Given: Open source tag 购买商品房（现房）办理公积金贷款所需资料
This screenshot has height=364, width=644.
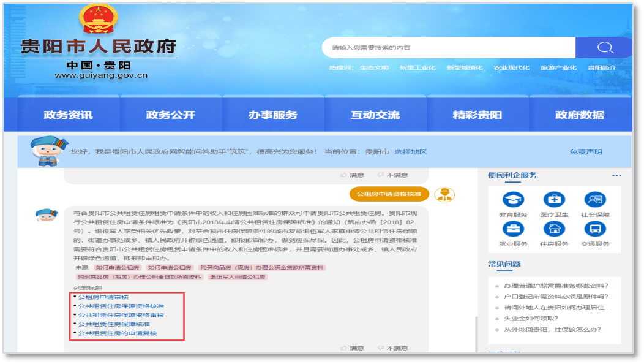Looking at the screenshot, I should pos(261,267).
